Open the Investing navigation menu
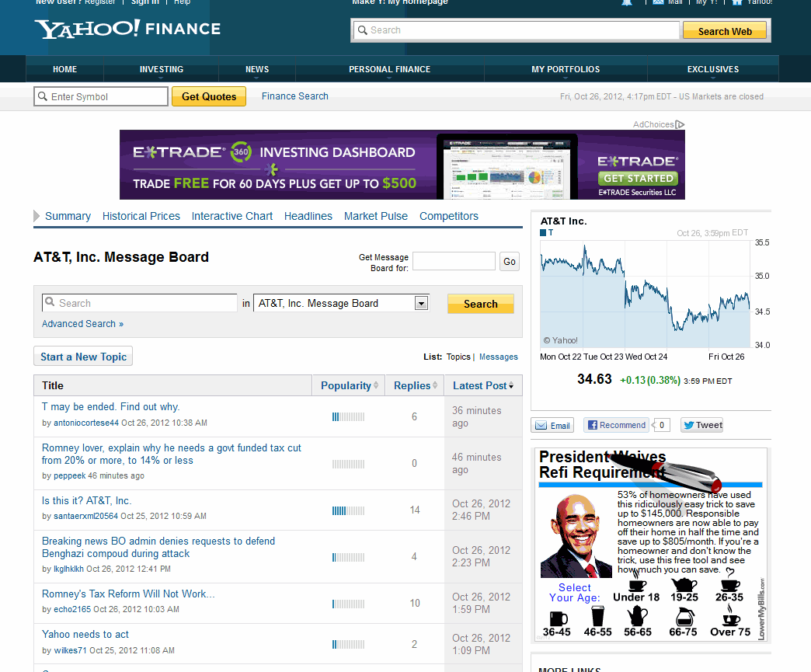Screen dimensions: 811x672 click(x=162, y=69)
